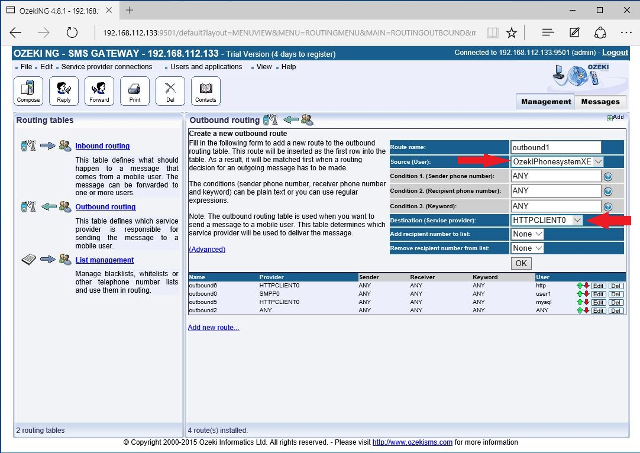Click the Route name input field
Image resolution: width=640 pixels, height=453 pixels.
click(556, 147)
